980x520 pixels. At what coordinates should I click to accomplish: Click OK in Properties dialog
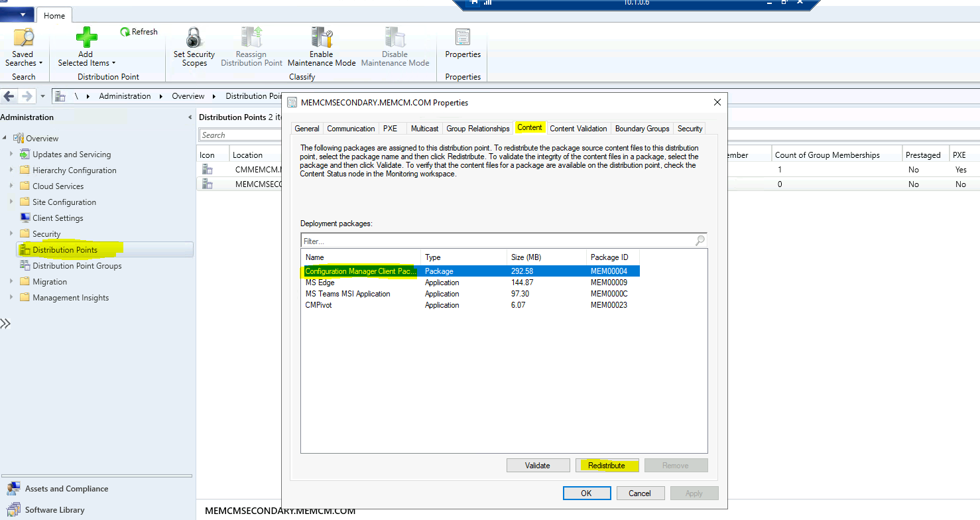pos(586,493)
